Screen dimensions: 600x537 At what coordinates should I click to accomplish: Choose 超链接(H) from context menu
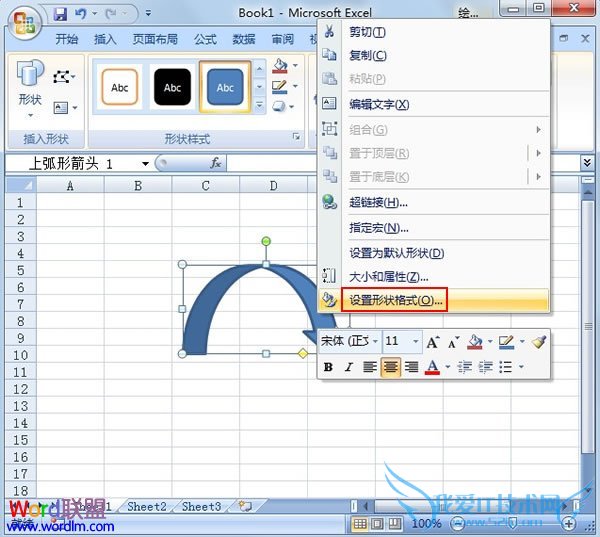(434, 202)
